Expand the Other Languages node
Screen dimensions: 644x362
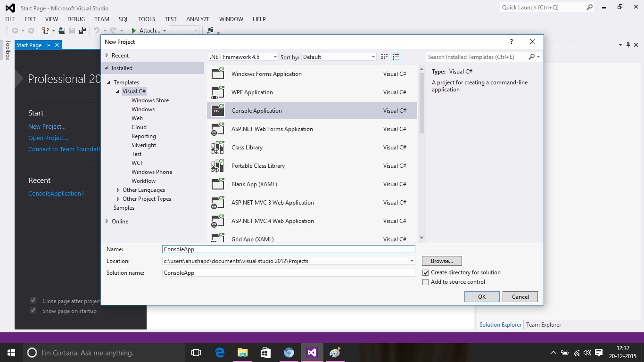point(117,189)
